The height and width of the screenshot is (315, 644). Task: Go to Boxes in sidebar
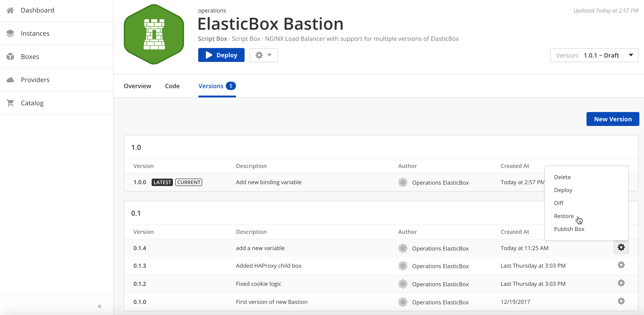[x=30, y=57]
